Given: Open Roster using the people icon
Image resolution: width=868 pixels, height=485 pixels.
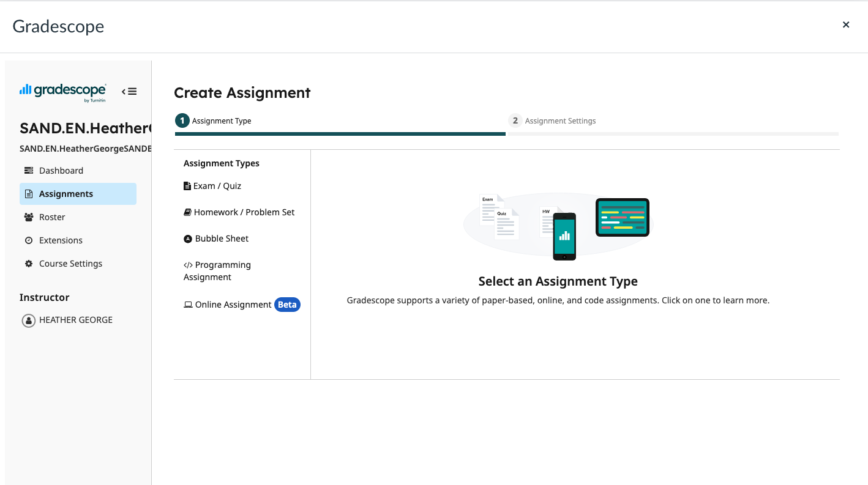Looking at the screenshot, I should 29,217.
